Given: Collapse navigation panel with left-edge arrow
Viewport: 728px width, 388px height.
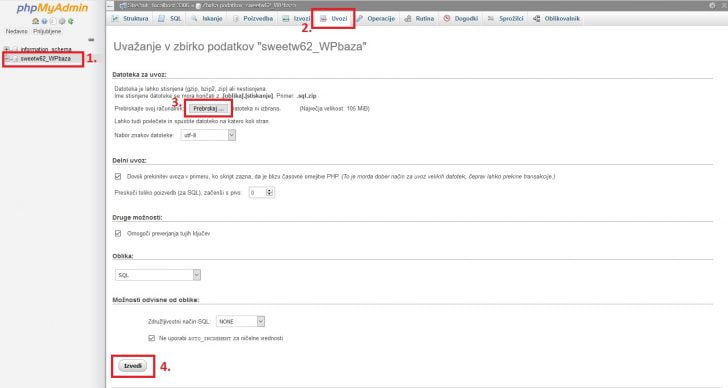Looking at the screenshot, I should point(110,6).
